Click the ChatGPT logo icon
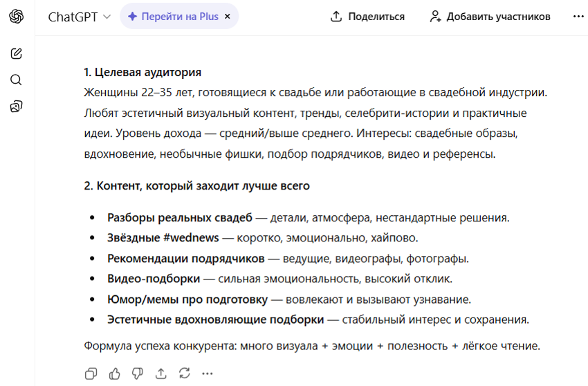This screenshot has width=588, height=386. coord(16,17)
